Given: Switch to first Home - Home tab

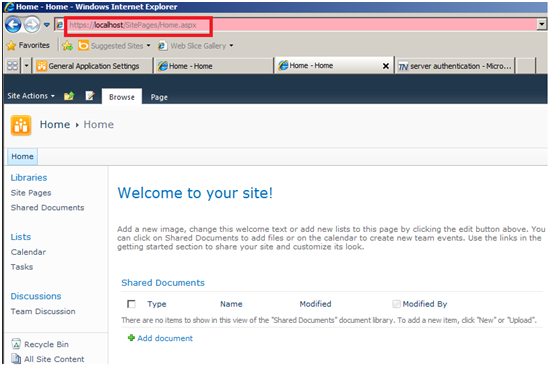Looking at the screenshot, I should [213, 66].
